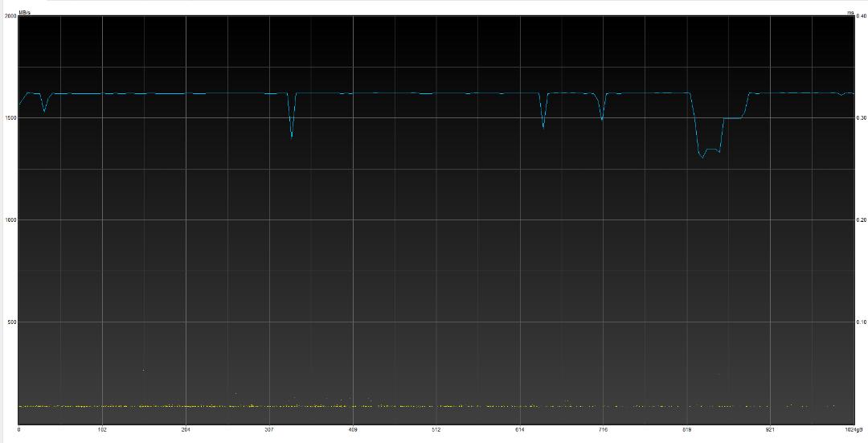Click the 204 position label
This screenshot has width=868, height=443.
[186, 429]
